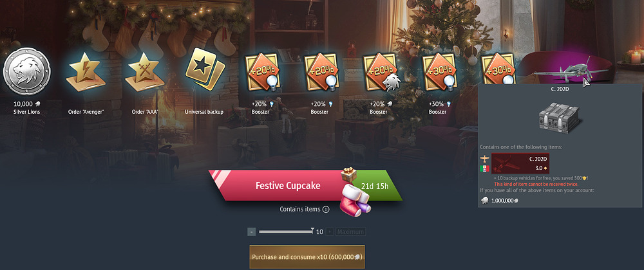Click the Festive Cupcake banner

coord(287,186)
